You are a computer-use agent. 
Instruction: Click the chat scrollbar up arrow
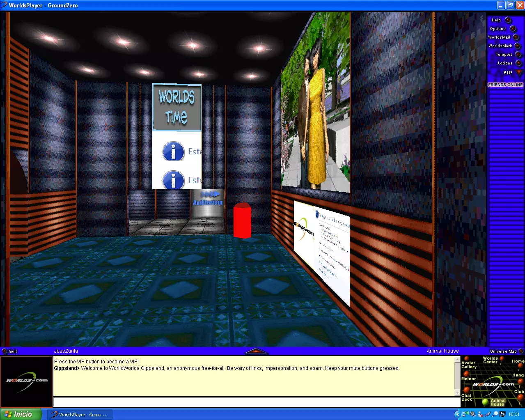[457, 360]
